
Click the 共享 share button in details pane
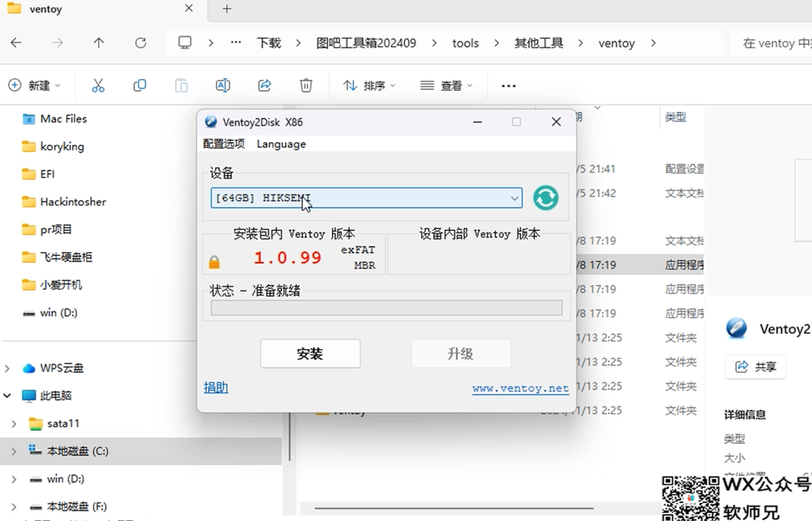[756, 367]
